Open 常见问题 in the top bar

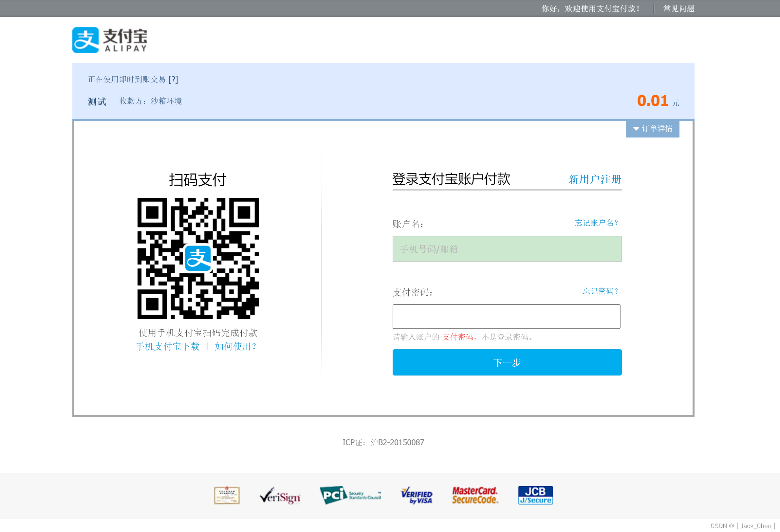coord(678,9)
